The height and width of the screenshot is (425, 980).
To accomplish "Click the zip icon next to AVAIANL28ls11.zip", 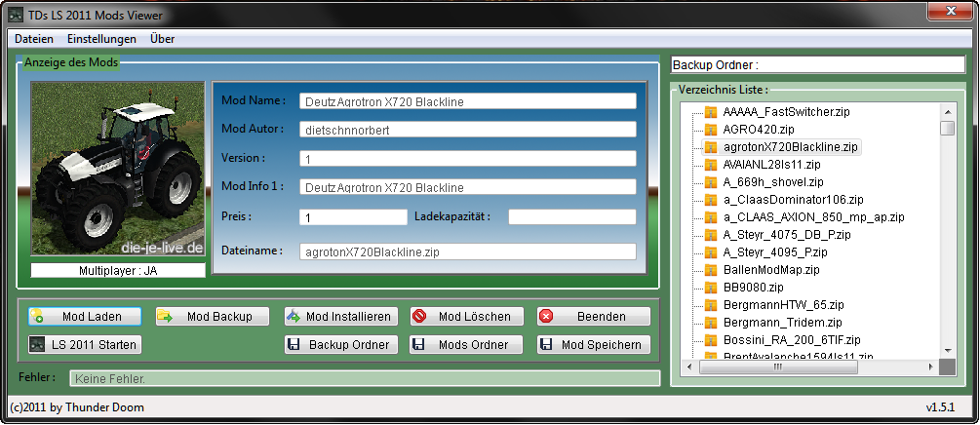I will [x=711, y=165].
